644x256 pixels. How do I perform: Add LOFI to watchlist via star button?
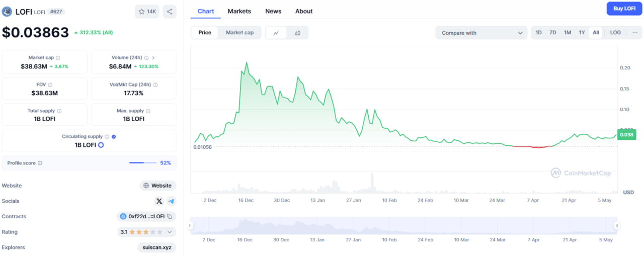coord(147,12)
